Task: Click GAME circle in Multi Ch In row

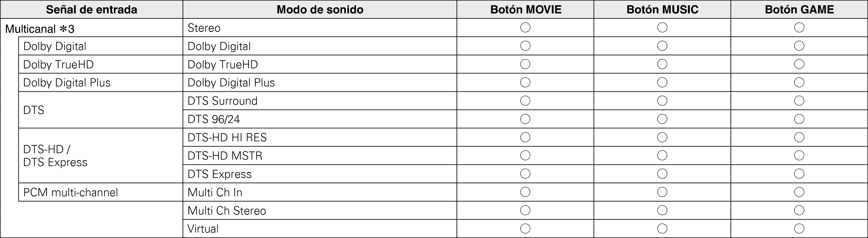Action: (x=799, y=192)
